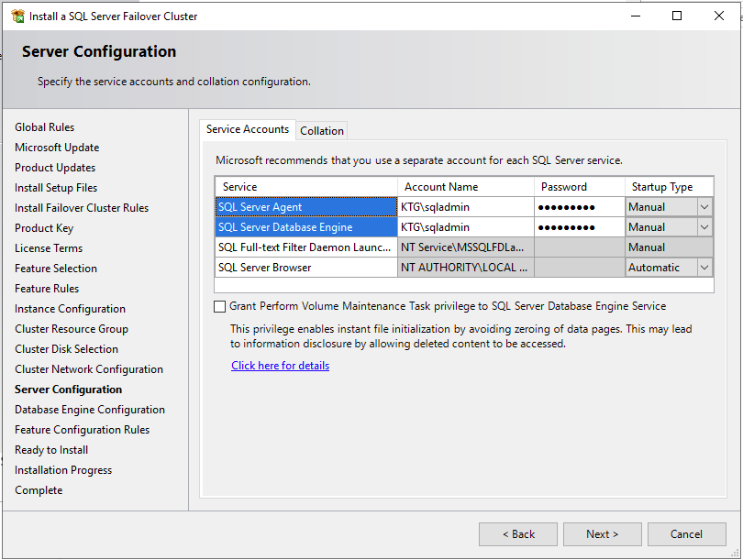
Task: Edit account name for SQL Server Database Engine
Action: [x=466, y=227]
